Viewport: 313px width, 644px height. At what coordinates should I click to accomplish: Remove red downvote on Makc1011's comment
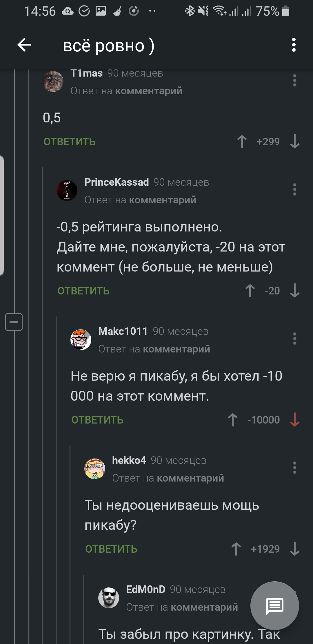[294, 420]
